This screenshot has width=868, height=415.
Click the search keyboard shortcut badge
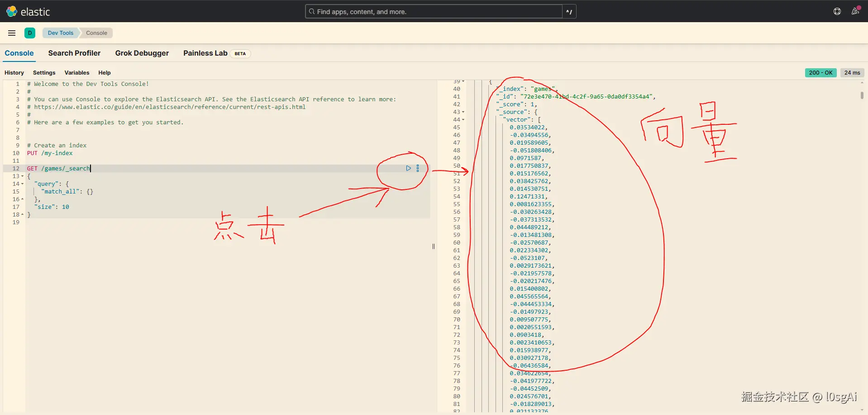click(x=569, y=12)
